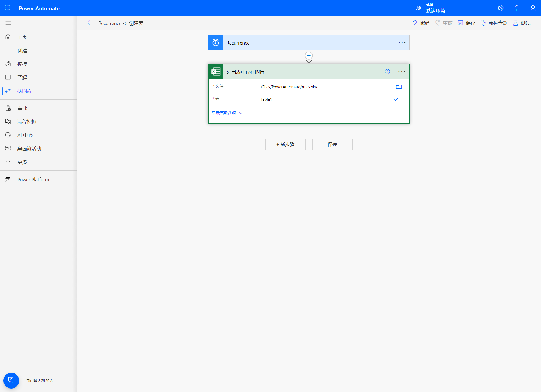Click the help question mark in header
Image resolution: width=541 pixels, height=392 pixels.
[517, 8]
